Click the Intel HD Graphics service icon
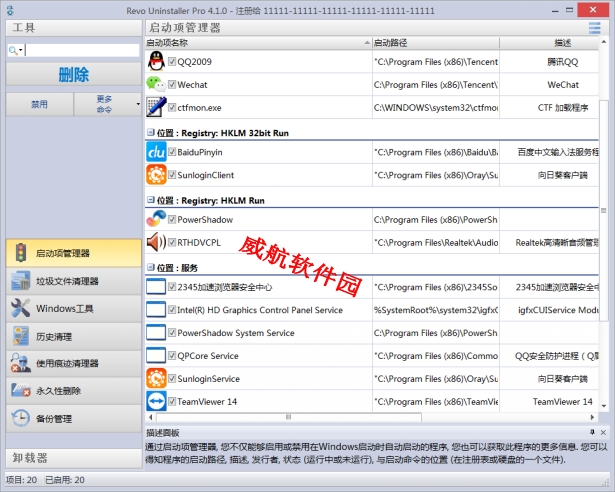This screenshot has height=492, width=615. [156, 310]
